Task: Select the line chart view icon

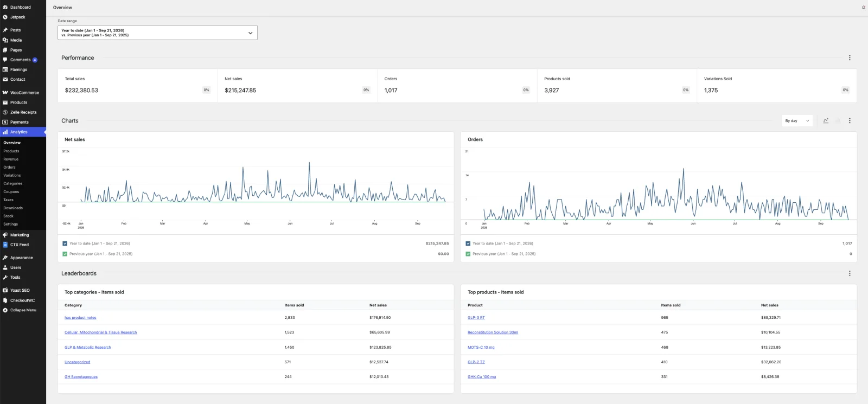Action: coord(826,121)
